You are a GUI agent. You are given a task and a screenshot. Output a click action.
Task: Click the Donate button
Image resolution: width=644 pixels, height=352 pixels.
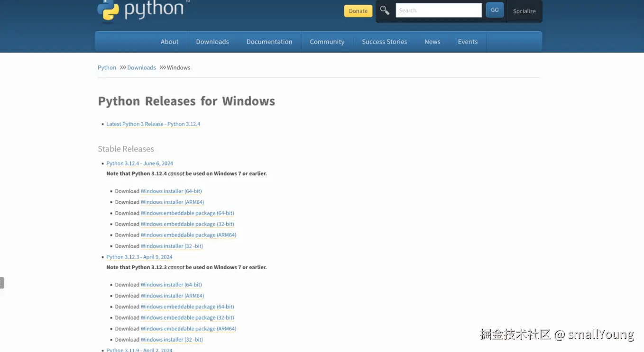pos(358,11)
